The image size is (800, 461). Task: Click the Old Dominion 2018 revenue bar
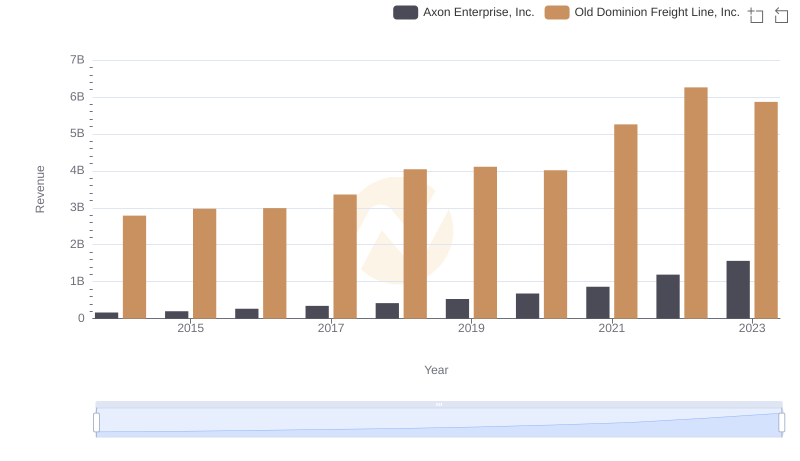[x=415, y=244]
